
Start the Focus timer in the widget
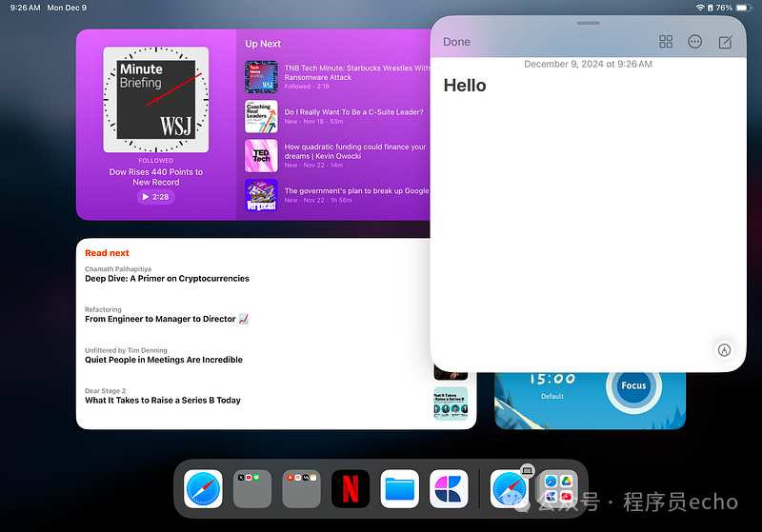[x=633, y=385]
